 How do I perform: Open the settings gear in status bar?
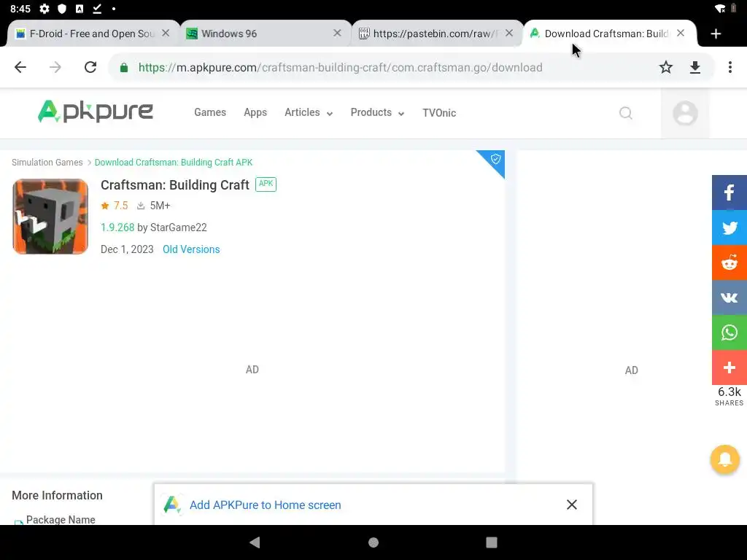tap(44, 9)
